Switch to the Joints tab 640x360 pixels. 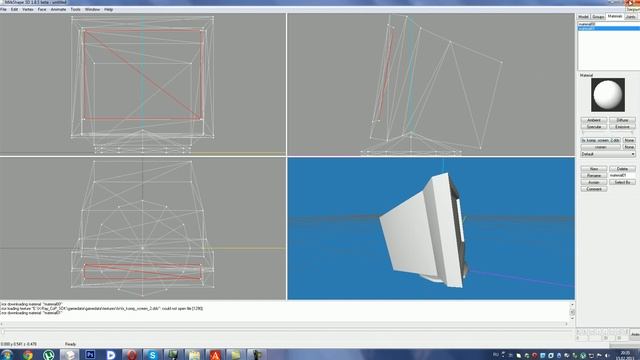pos(631,17)
